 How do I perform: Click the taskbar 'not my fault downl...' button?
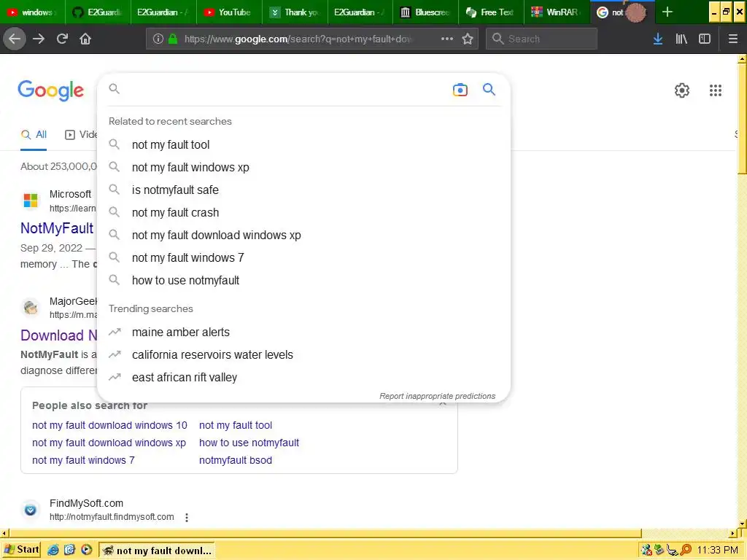[157, 551]
